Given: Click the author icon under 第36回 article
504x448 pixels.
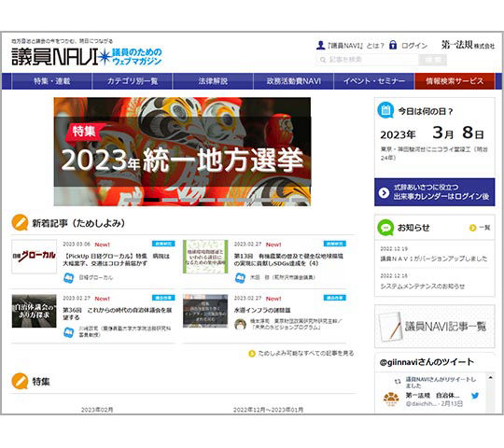Looking at the screenshot, I should [x=68, y=332].
